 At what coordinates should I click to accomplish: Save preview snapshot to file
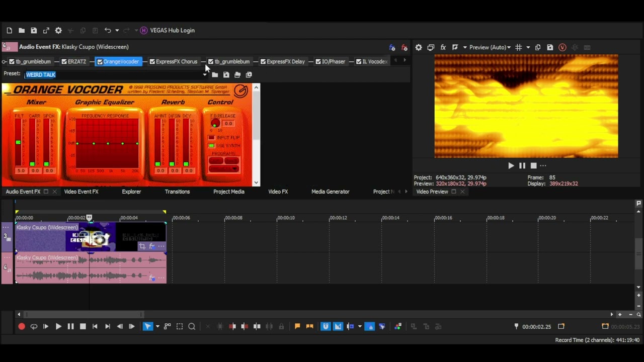coord(550,47)
